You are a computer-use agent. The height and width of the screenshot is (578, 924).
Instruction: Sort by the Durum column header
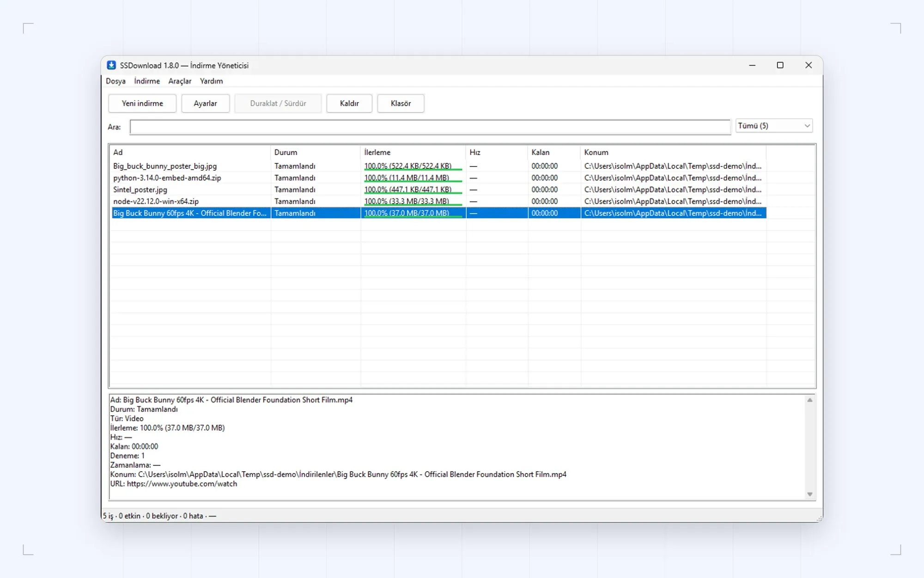315,152
